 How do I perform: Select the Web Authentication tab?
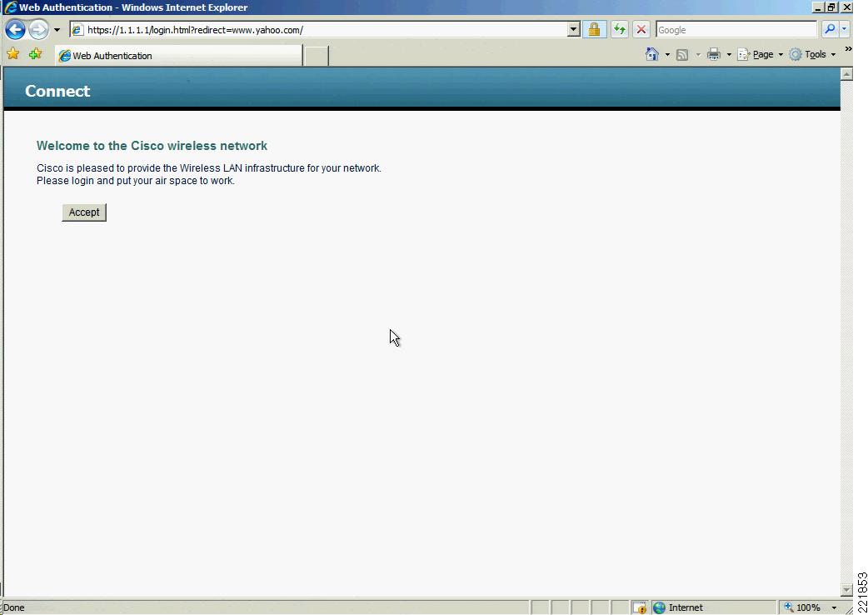tap(179, 55)
